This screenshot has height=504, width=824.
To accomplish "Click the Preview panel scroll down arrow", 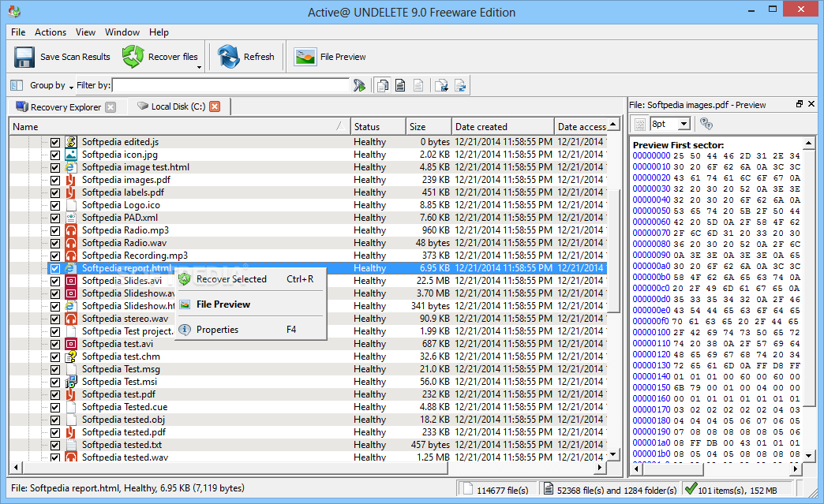I will (x=809, y=454).
